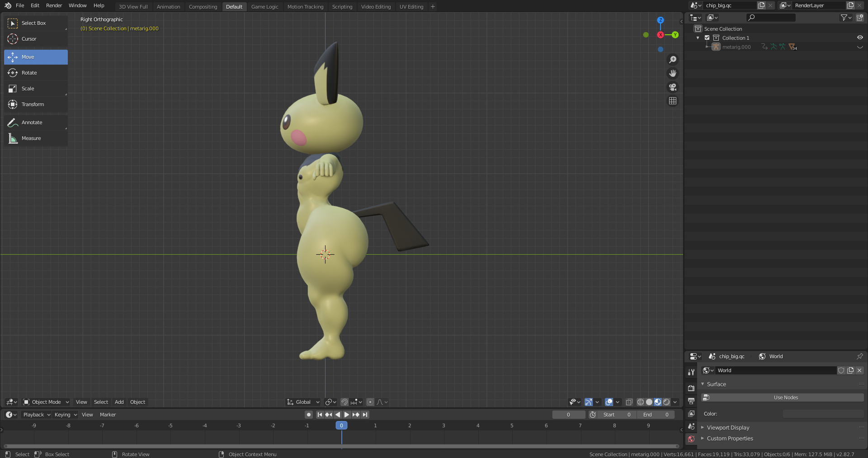Image resolution: width=868 pixels, height=458 pixels.
Task: Click the zoom view magnifier icon
Action: click(x=673, y=60)
